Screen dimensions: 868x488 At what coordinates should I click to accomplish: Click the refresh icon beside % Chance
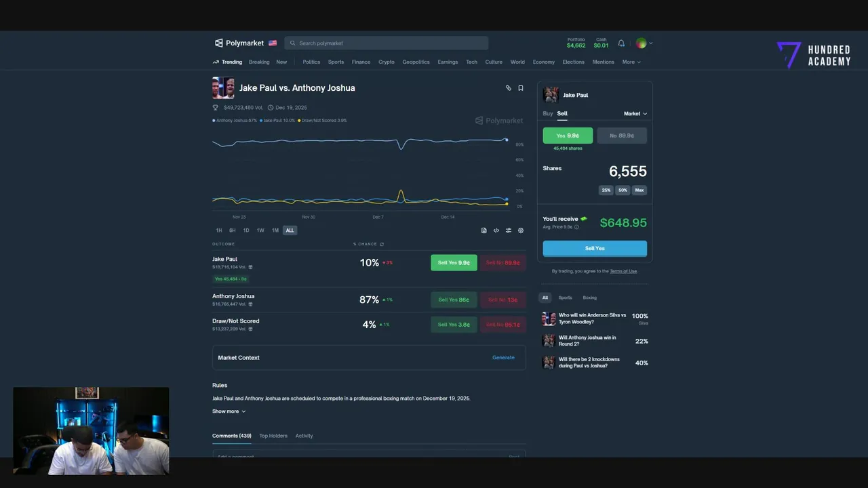tap(382, 244)
